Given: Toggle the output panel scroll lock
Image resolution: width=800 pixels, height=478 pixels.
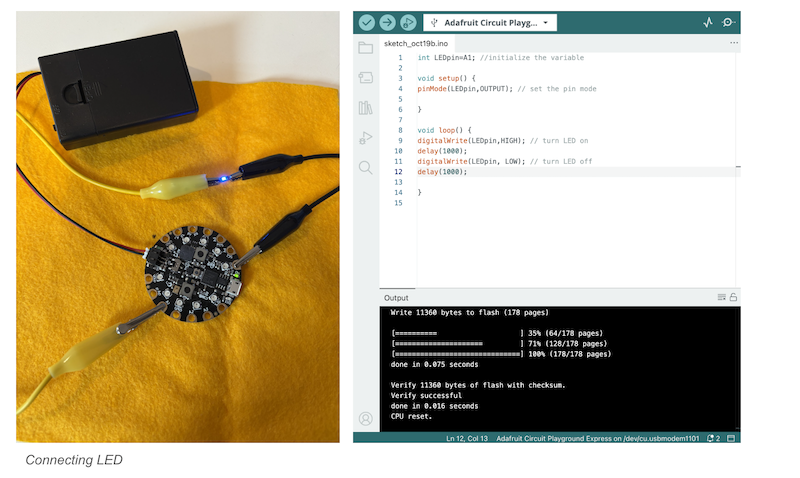Looking at the screenshot, I should coord(733,297).
